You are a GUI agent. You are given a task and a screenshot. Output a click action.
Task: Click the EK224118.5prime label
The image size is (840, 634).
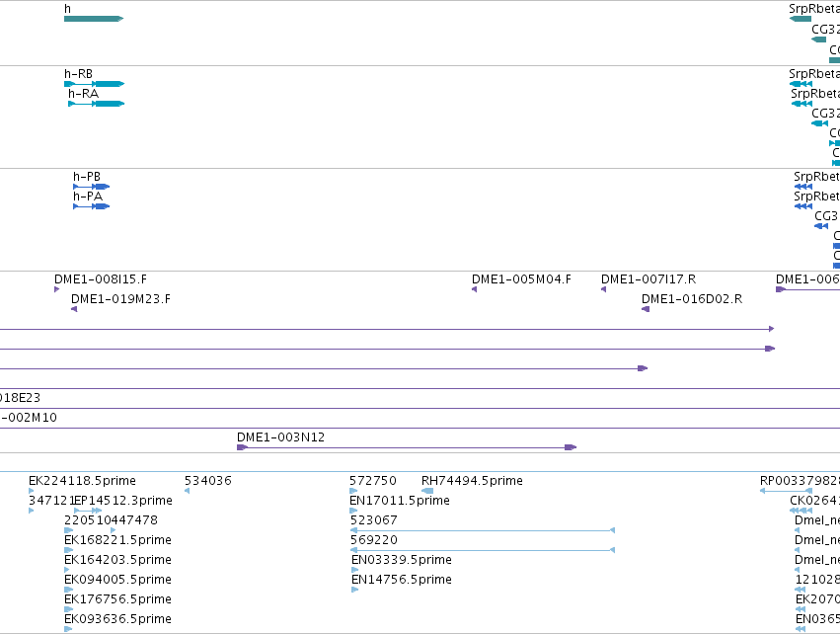point(82,481)
